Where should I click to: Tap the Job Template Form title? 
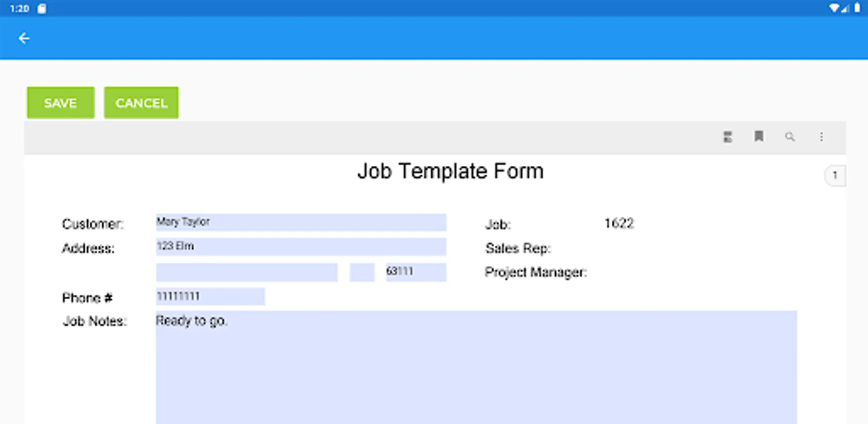450,171
